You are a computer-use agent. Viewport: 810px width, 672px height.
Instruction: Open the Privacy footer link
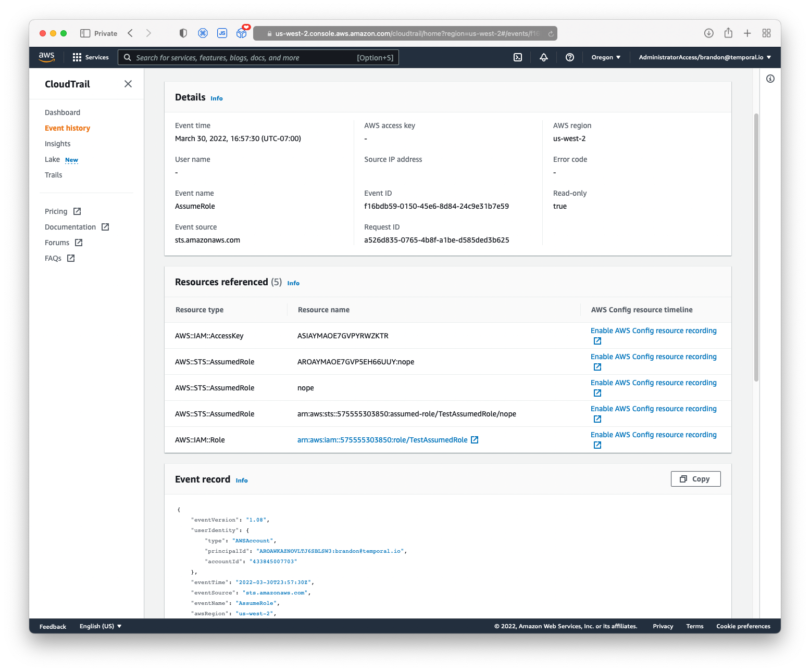[663, 626]
